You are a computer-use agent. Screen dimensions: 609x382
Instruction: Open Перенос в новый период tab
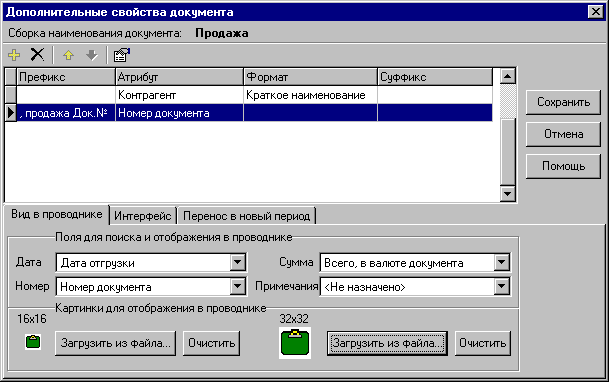[246, 216]
